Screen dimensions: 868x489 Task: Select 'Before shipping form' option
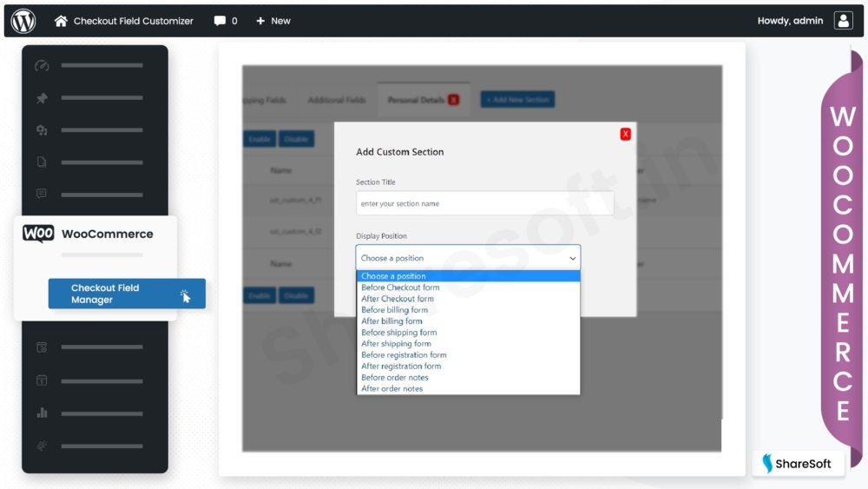(469, 333)
